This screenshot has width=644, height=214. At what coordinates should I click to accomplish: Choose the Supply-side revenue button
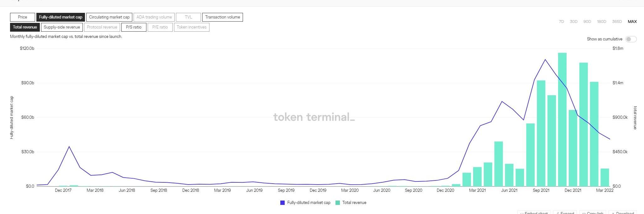(62, 27)
